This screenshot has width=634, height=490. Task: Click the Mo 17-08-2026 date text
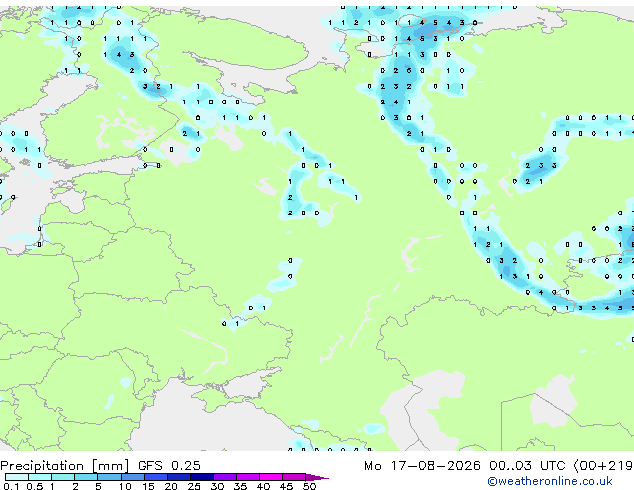tap(422, 466)
